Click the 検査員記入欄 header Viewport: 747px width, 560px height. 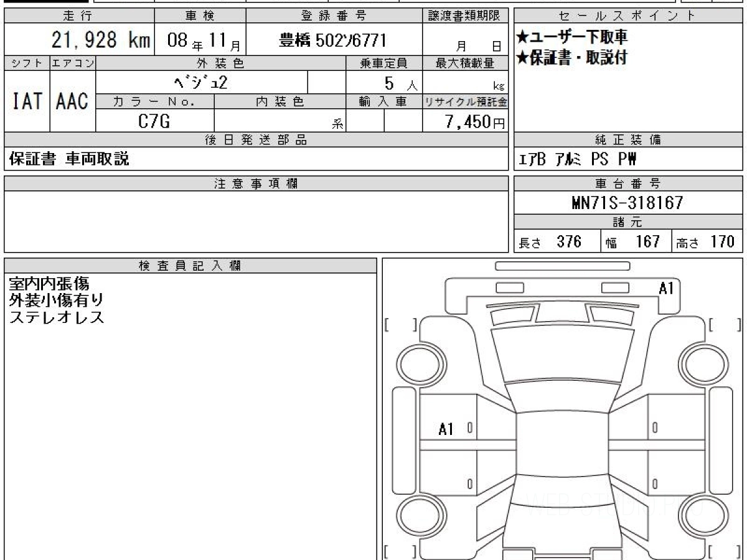click(x=190, y=266)
